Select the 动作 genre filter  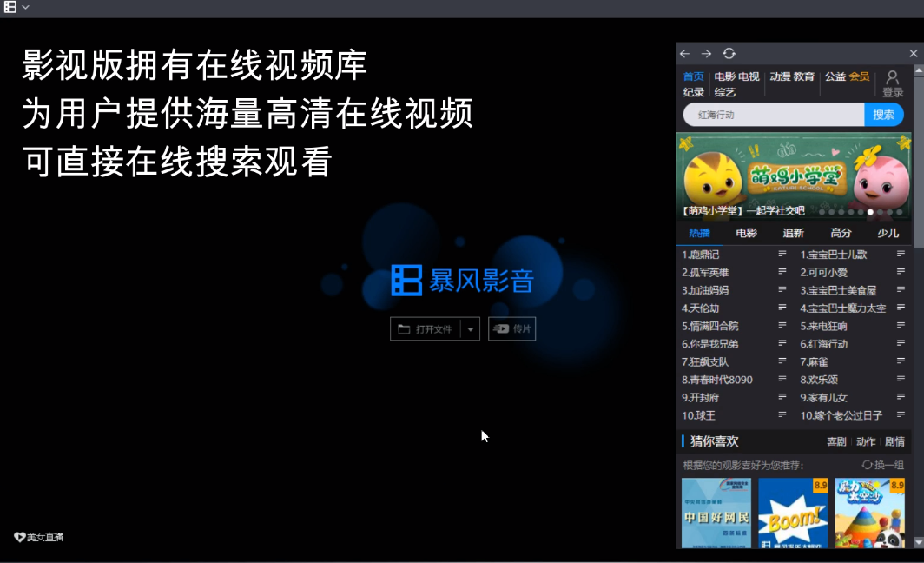coord(865,440)
